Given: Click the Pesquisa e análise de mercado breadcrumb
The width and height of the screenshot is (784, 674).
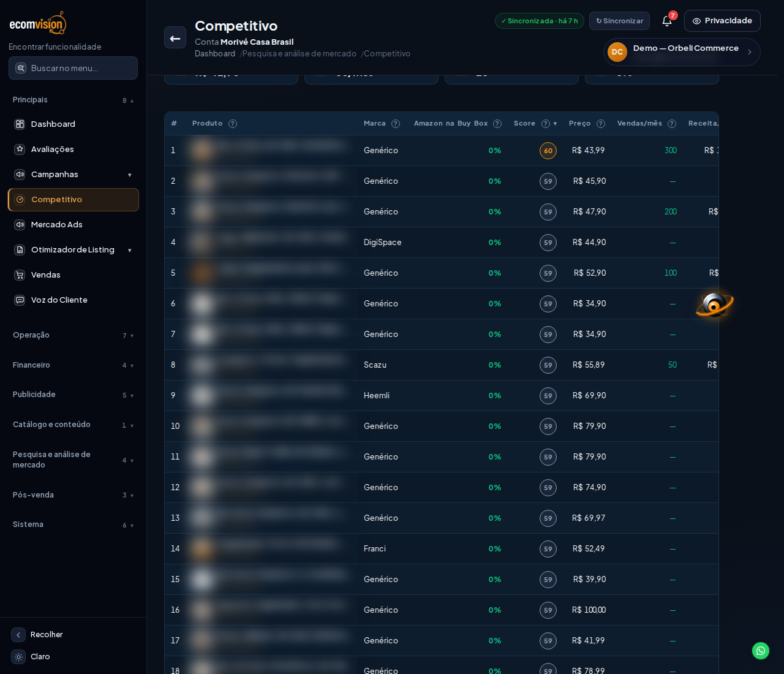Looking at the screenshot, I should pos(299,54).
